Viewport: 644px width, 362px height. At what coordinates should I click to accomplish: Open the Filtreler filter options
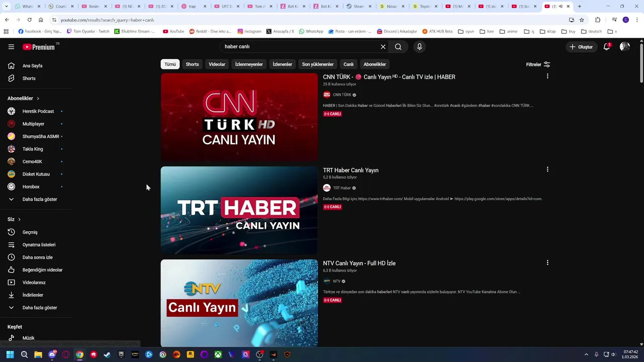pyautogui.click(x=538, y=64)
